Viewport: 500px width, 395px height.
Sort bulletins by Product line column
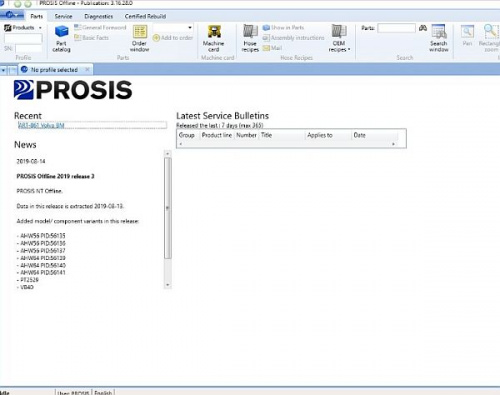tap(217, 135)
